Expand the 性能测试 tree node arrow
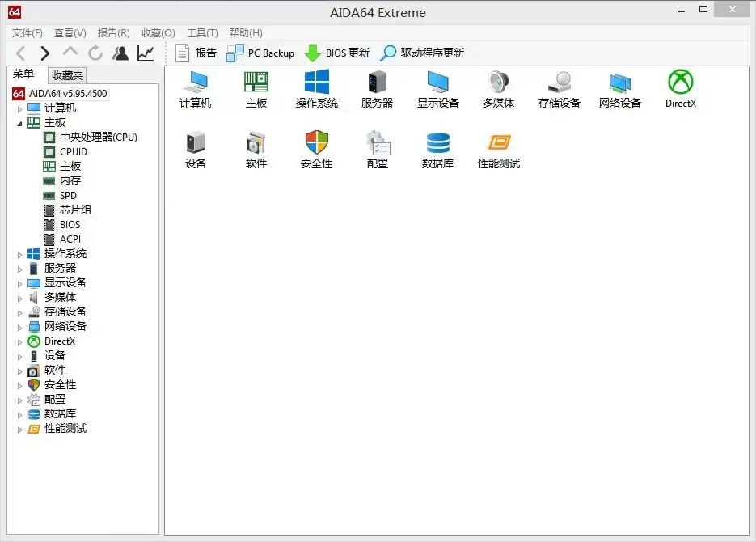Image resolution: width=756 pixels, height=542 pixels. pyautogui.click(x=19, y=430)
